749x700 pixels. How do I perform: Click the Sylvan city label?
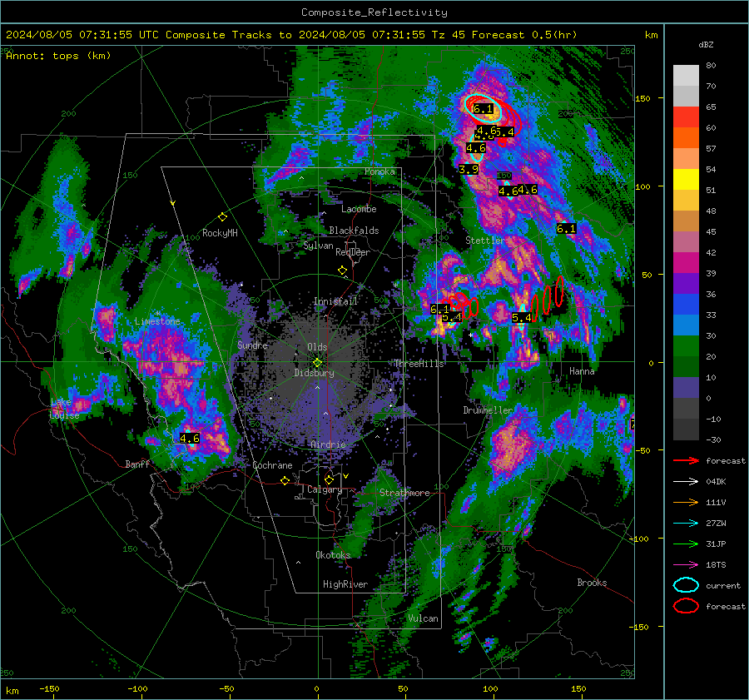pos(318,246)
